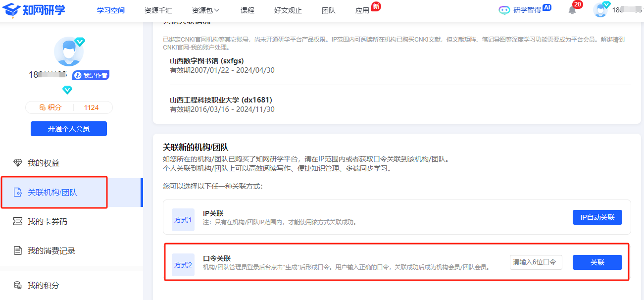Screen dimensions: 644x300
Task: Click the user avatar in the top bar
Action: [x=600, y=10]
